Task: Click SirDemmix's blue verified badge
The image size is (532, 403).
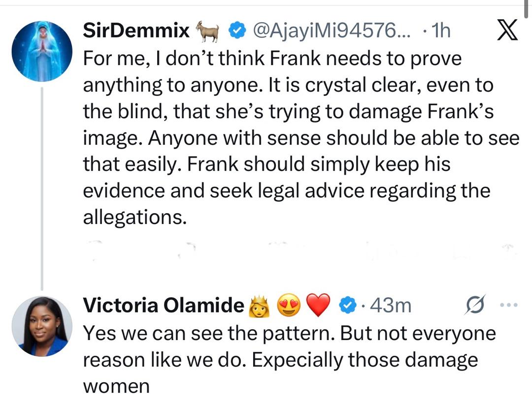Action: tap(236, 31)
